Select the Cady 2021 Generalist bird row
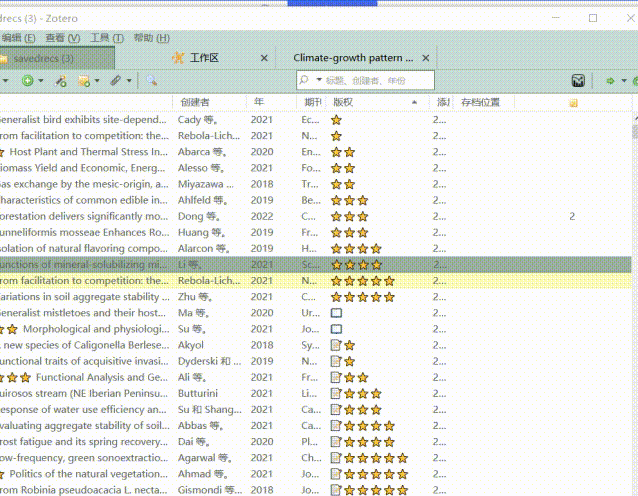Screen dimensions: 638x496 point(315,120)
